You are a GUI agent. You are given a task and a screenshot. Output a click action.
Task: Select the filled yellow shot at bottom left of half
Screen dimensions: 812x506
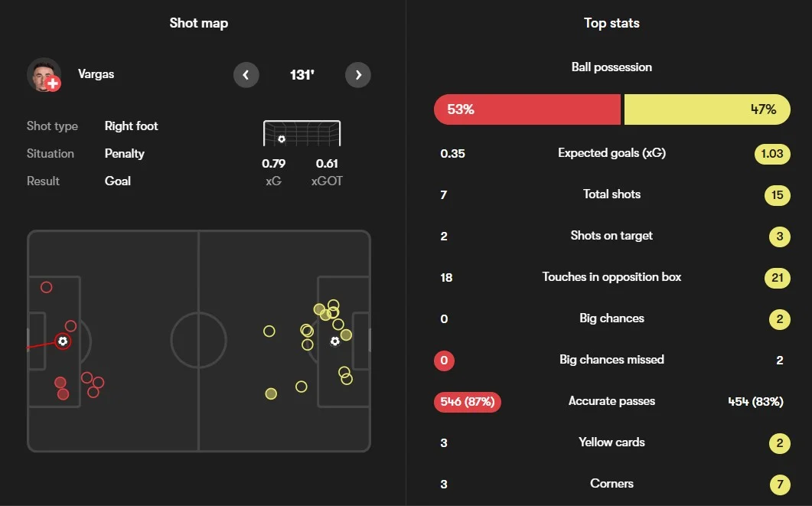tap(271, 393)
